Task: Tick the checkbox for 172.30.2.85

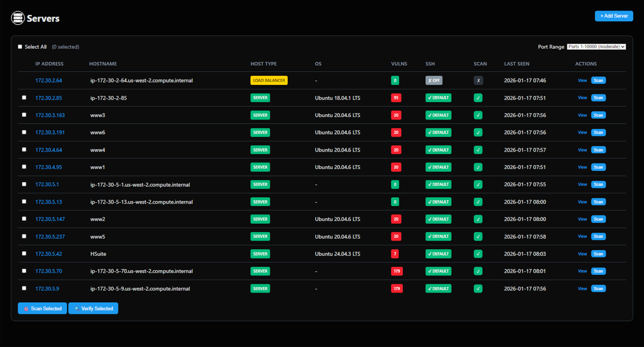Action: coord(24,97)
